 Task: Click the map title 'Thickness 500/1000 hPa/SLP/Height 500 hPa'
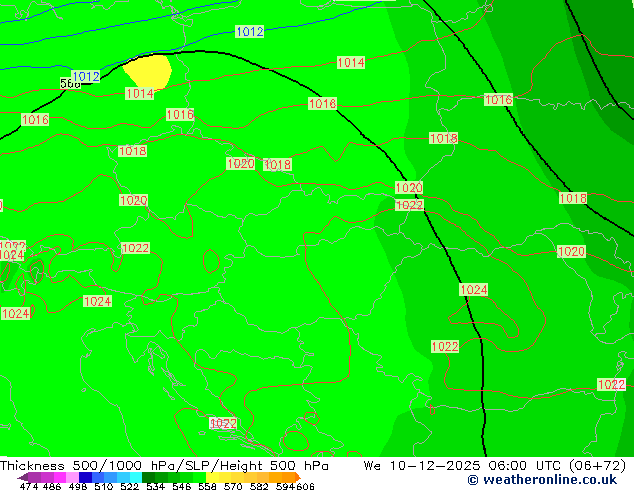pyautogui.click(x=164, y=465)
